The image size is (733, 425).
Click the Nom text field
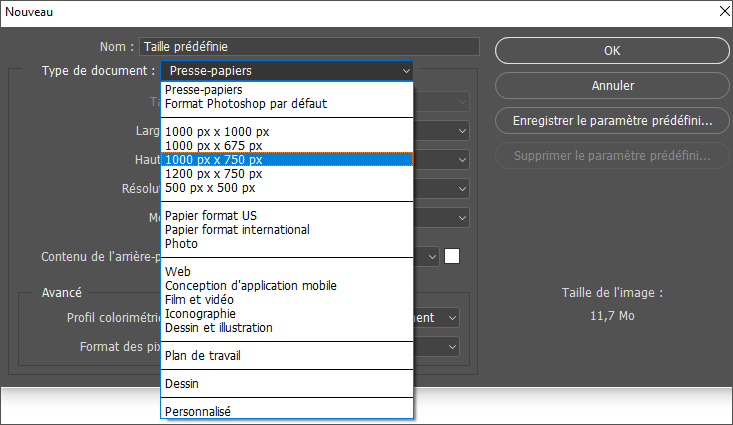click(x=310, y=46)
